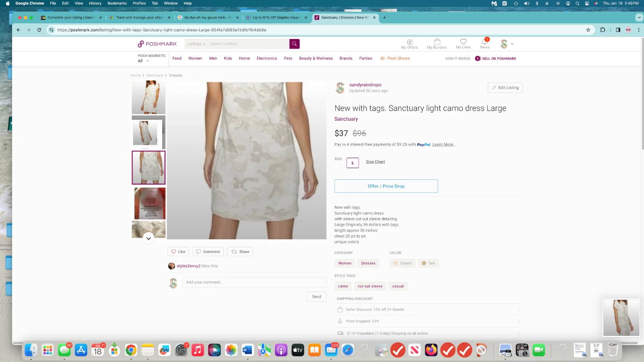Viewport: 644px width, 362px height.
Task: Click the Comment button
Action: point(208,252)
